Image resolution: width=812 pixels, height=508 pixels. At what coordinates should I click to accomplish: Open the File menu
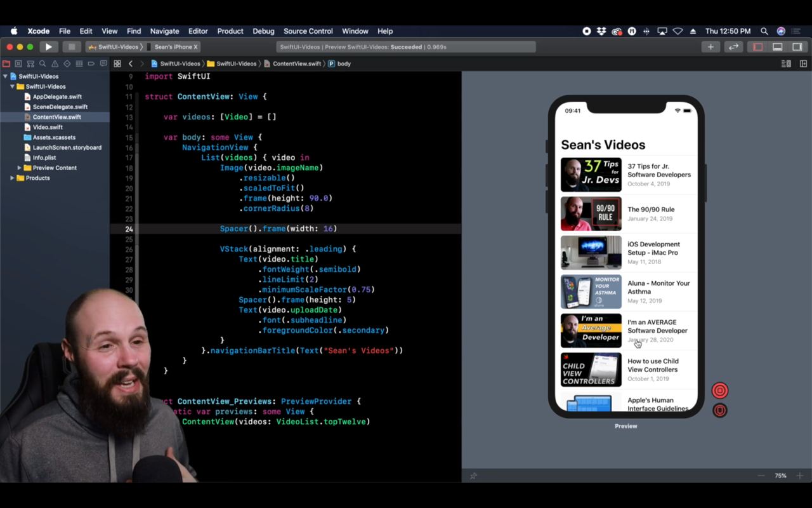65,31
